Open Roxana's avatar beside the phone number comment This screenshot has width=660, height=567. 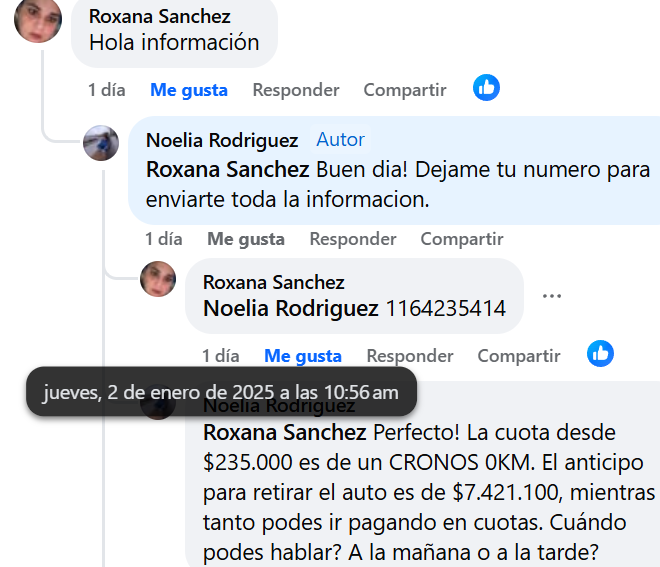(x=158, y=279)
